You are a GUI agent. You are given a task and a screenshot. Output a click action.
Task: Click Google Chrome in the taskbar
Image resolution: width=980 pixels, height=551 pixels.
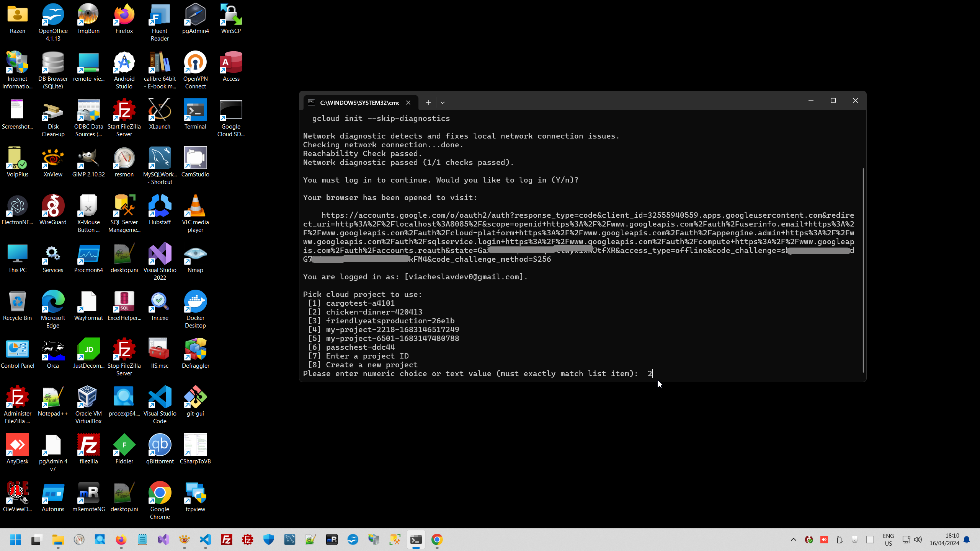(x=437, y=540)
